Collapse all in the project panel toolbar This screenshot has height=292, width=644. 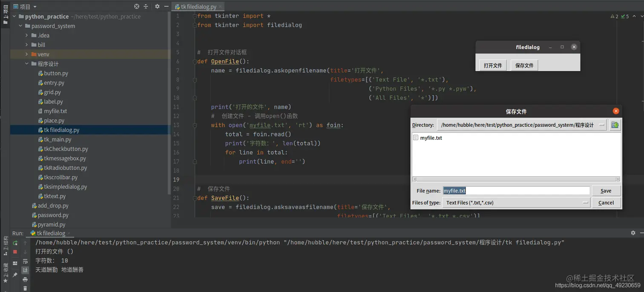click(146, 6)
